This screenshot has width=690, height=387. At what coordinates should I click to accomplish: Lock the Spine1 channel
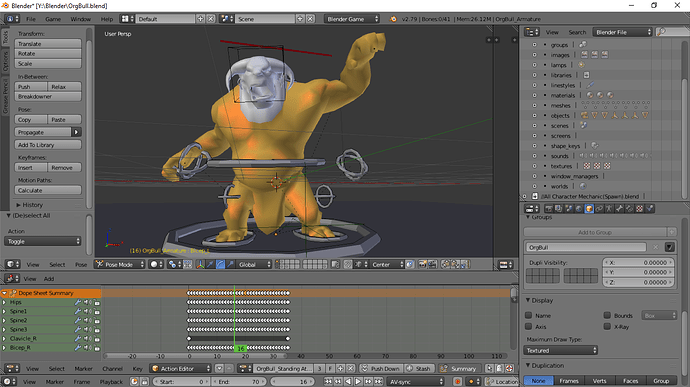[97, 311]
